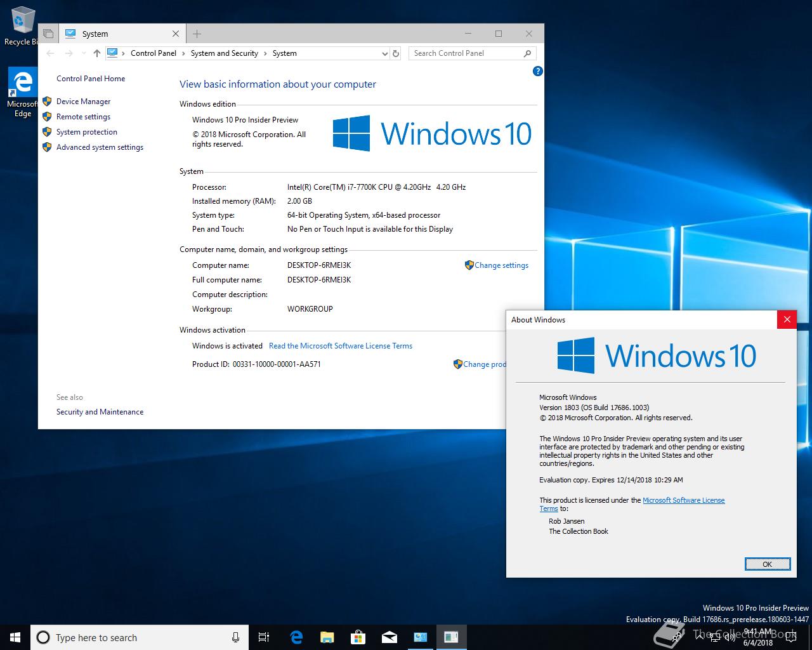Viewport: 812px width, 650px height.
Task: Open Remote settings link
Action: point(83,117)
